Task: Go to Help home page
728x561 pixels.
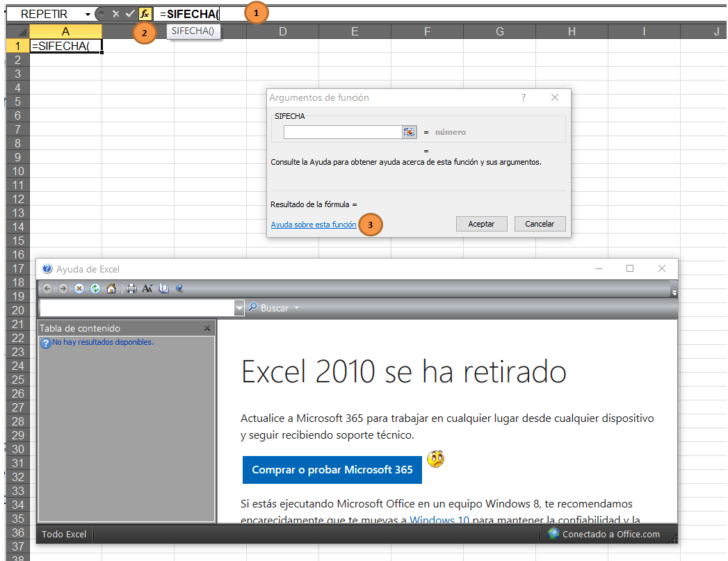Action: [x=111, y=288]
